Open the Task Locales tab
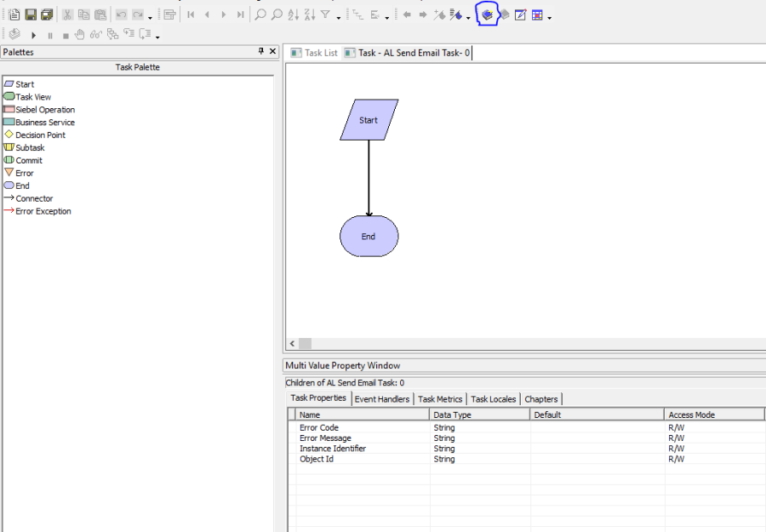 [494, 399]
